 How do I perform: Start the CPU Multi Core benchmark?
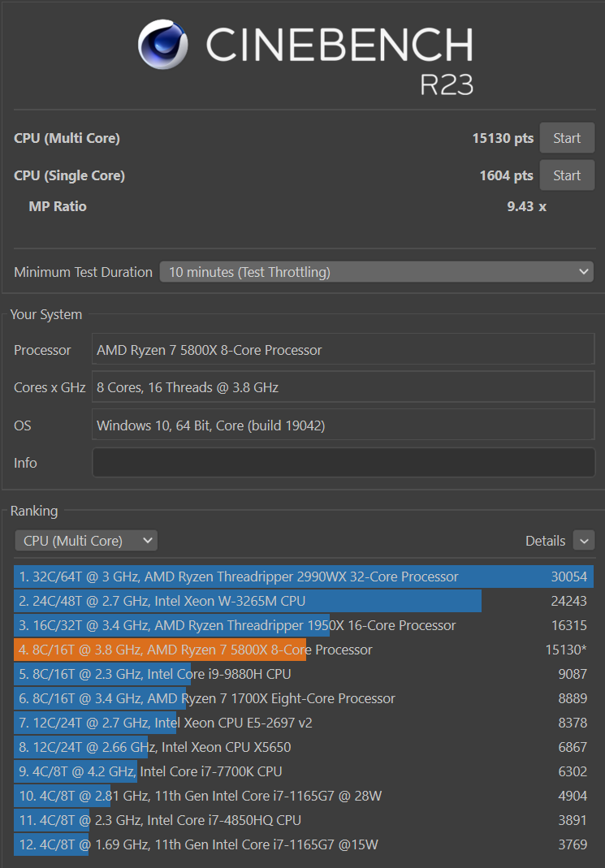(567, 138)
